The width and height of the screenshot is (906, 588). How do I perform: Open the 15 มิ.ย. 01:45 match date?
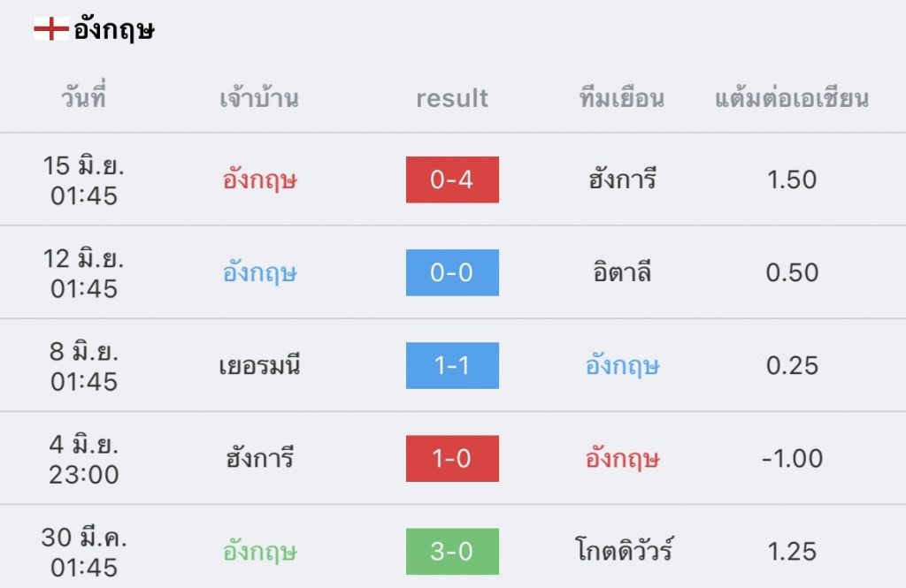(84, 180)
